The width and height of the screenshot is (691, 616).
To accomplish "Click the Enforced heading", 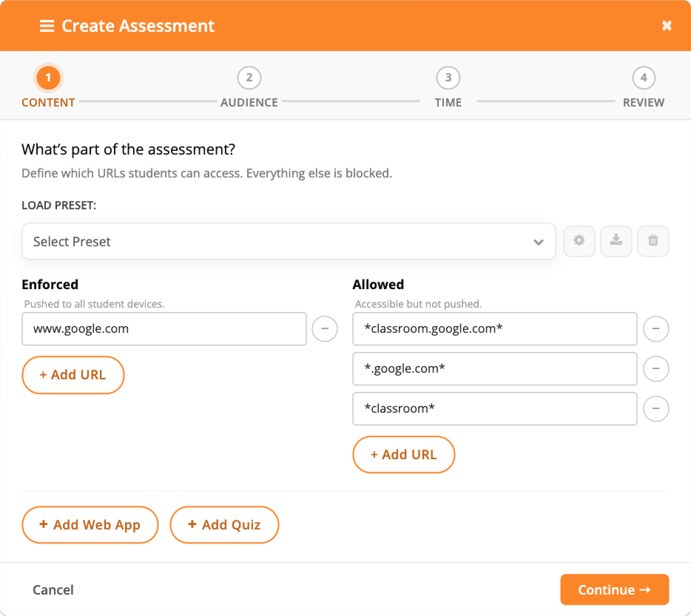I will [x=50, y=285].
